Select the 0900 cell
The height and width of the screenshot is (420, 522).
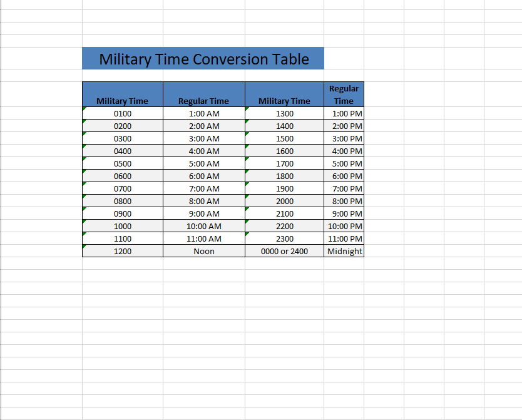[123, 213]
